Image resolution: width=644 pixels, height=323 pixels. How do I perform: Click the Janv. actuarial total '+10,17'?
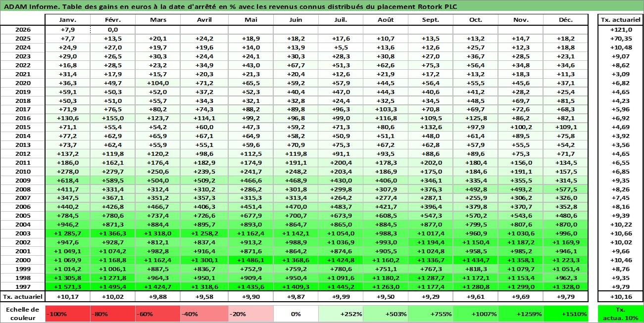(x=67, y=297)
